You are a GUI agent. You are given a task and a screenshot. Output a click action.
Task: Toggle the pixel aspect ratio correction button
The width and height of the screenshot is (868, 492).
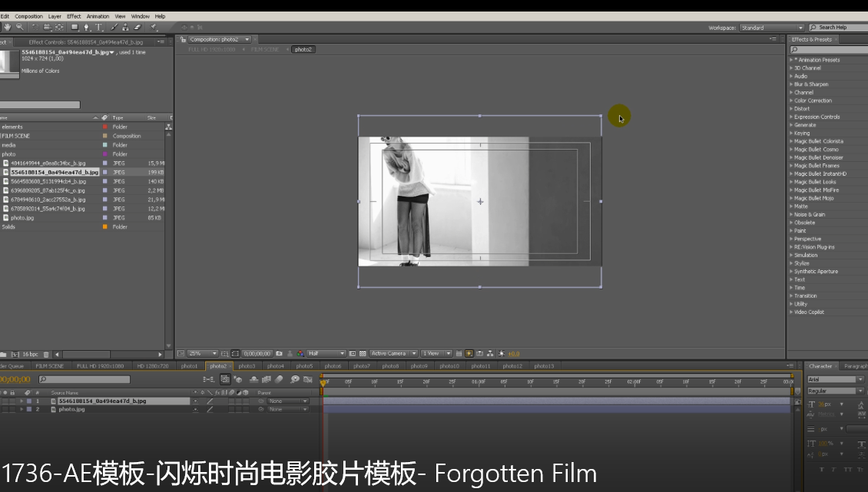(x=459, y=354)
